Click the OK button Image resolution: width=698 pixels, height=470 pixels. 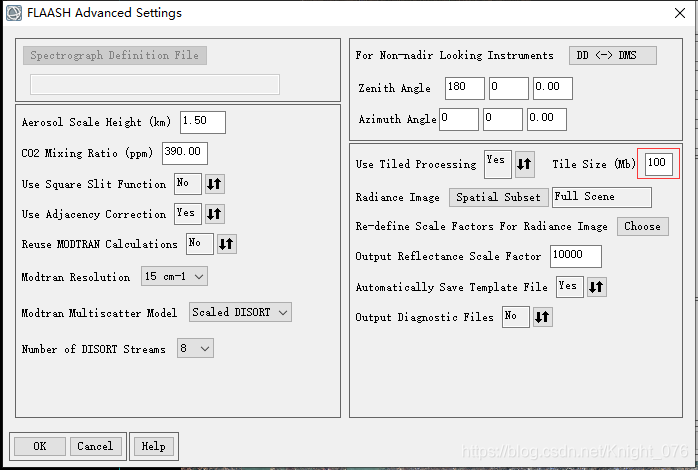40,446
